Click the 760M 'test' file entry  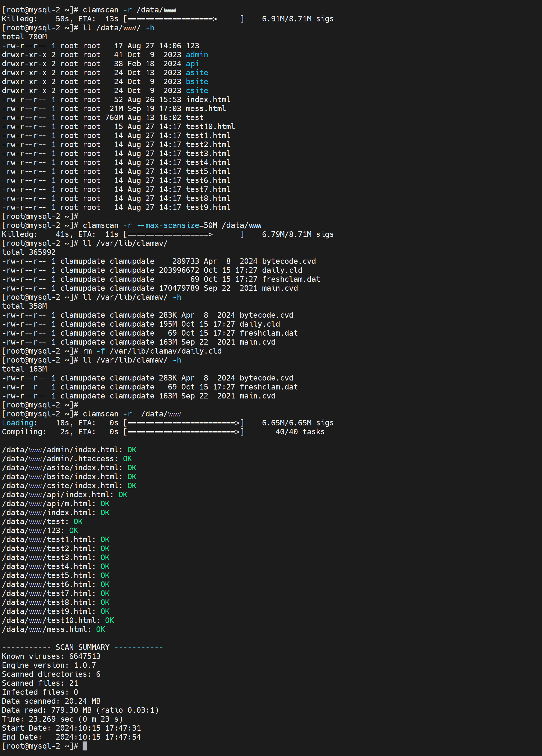coord(194,118)
